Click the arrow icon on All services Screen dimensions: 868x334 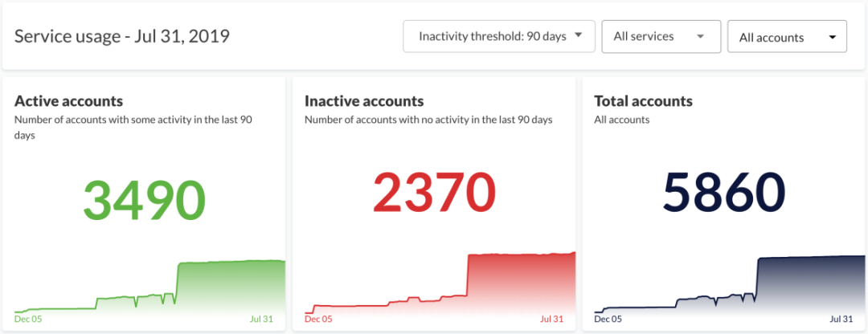[x=700, y=36]
